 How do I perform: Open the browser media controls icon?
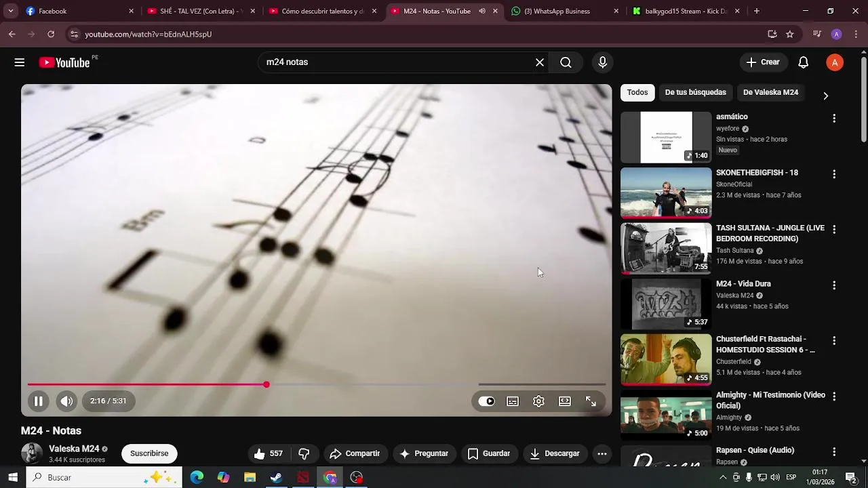[817, 34]
